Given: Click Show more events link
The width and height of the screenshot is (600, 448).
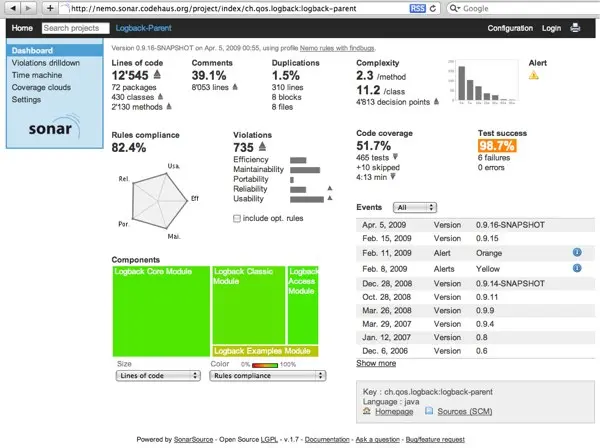Looking at the screenshot, I should [x=376, y=363].
